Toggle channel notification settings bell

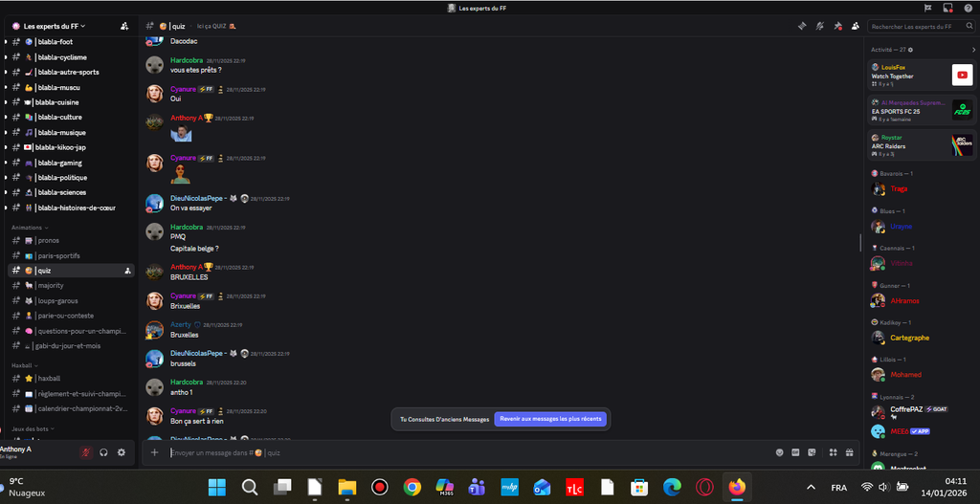[819, 26]
